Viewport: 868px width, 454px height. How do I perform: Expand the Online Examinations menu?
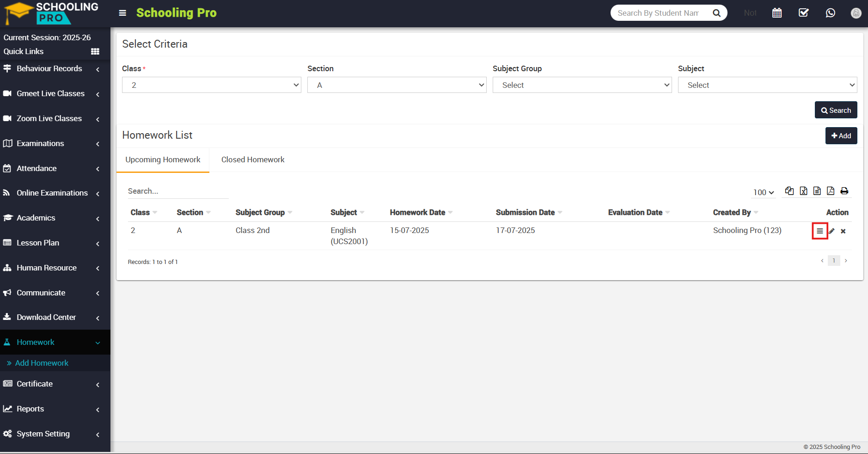pyautogui.click(x=55, y=193)
